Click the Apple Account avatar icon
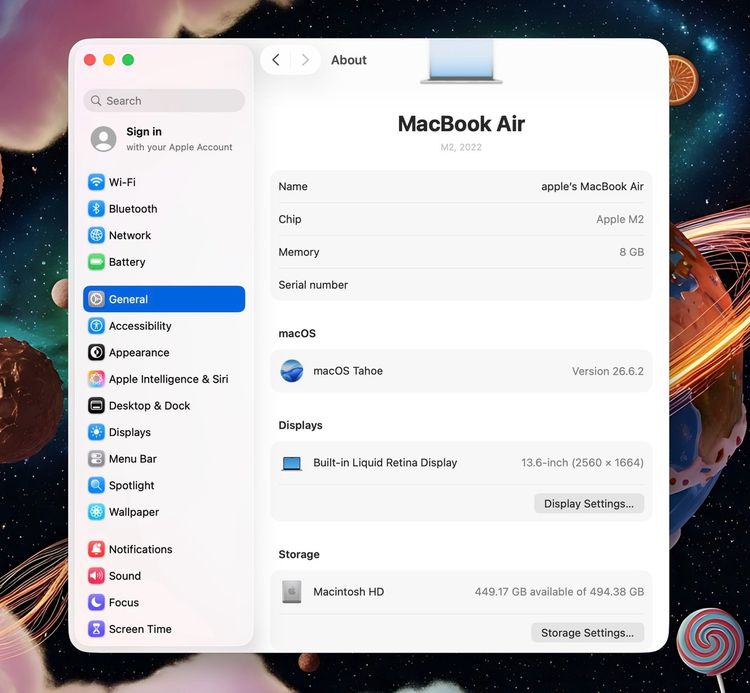750x693 pixels. click(x=103, y=139)
